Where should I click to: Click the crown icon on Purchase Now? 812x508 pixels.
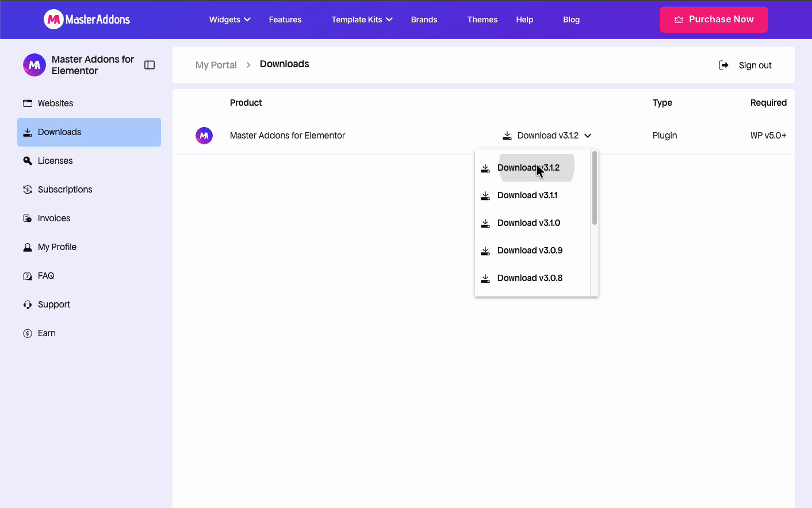[x=679, y=20]
